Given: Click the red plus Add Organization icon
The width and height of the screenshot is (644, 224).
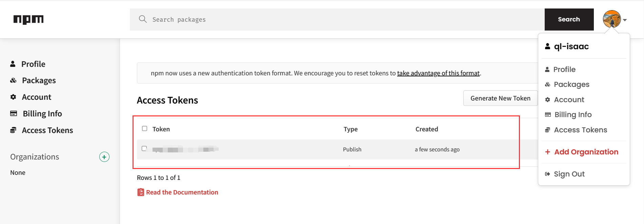Looking at the screenshot, I should 547,152.
